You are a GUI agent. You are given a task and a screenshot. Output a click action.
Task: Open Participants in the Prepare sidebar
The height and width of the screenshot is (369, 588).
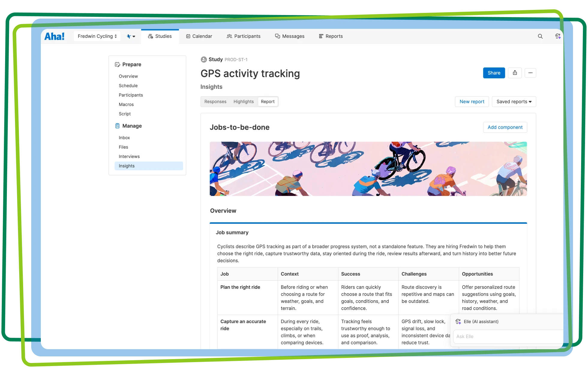(x=131, y=95)
